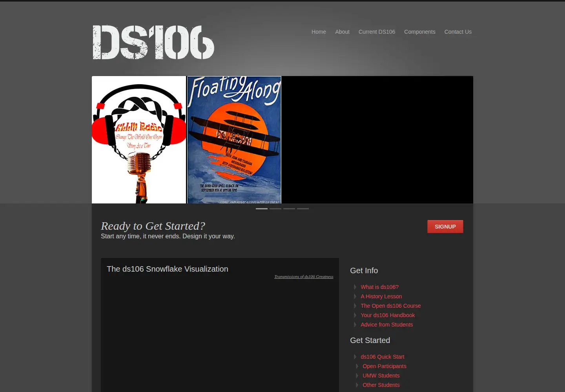Click the DS106 logo
This screenshot has height=392, width=565.
(153, 42)
